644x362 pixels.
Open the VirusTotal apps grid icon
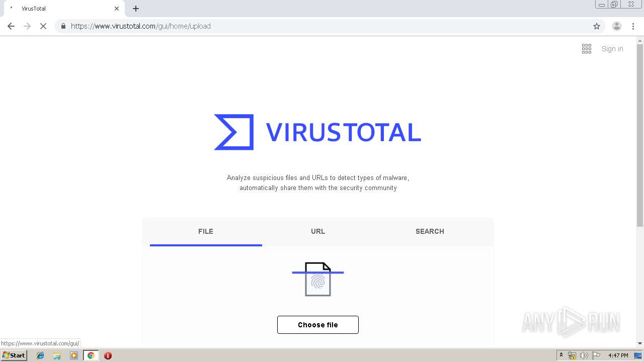tap(587, 49)
